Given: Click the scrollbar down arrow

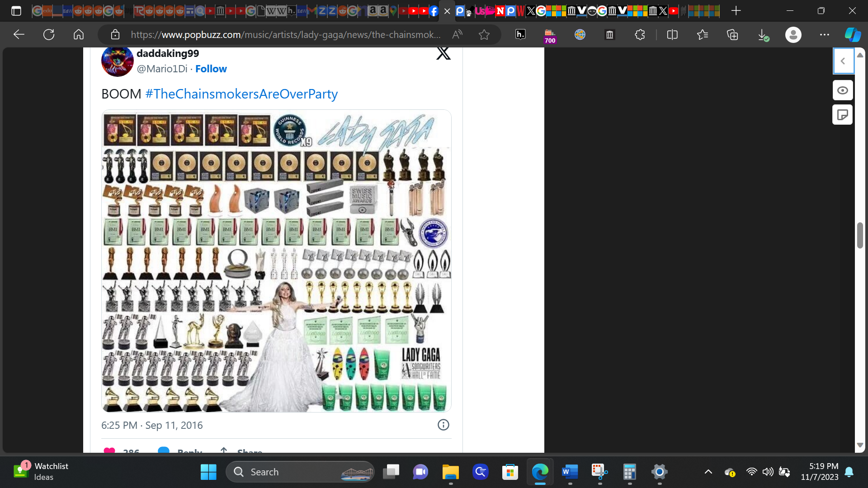Looking at the screenshot, I should (x=860, y=445).
